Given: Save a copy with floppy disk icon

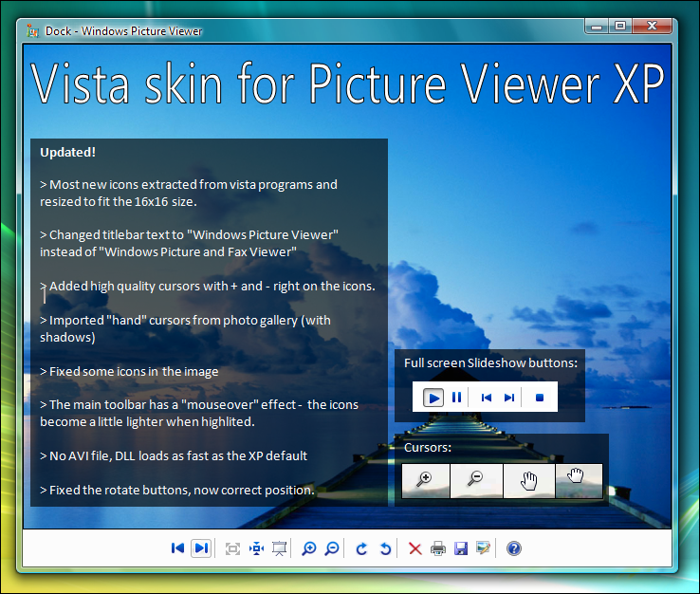Looking at the screenshot, I should [x=461, y=548].
